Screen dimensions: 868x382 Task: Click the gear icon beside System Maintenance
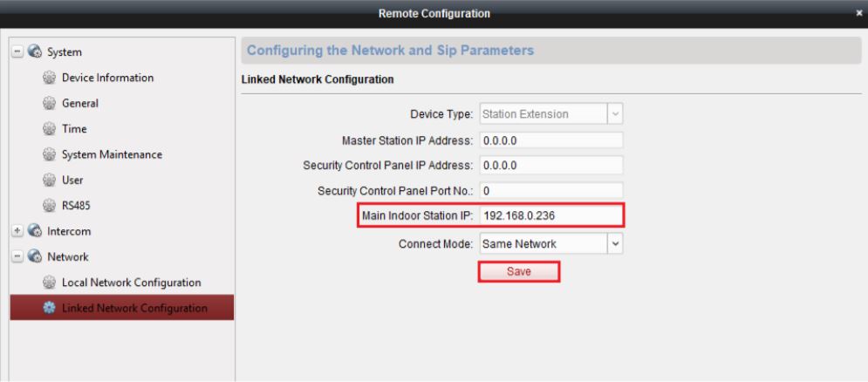50,154
